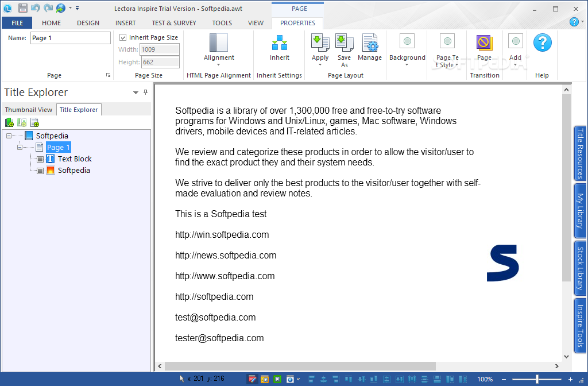Toggle the checkbox beside the Softpedia image item
588x386 pixels.
tap(40, 171)
